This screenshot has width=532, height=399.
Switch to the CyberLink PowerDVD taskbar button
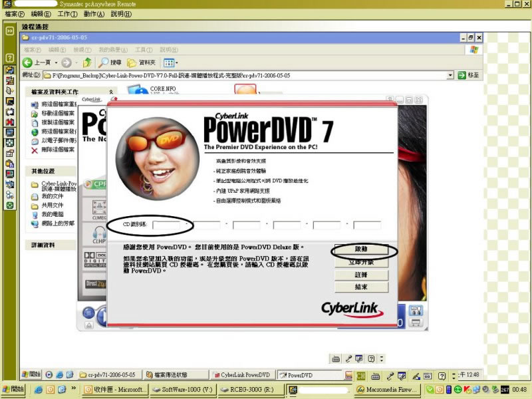click(242, 375)
